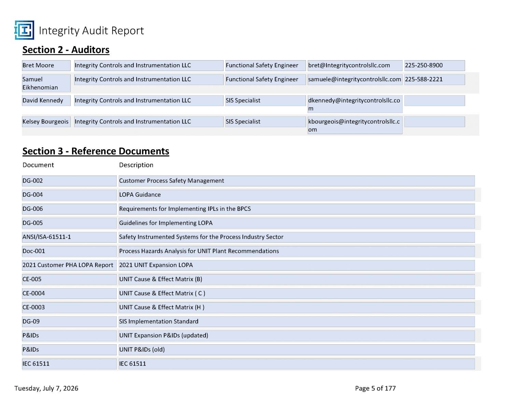This screenshot has width=532, height=410.
Task: Select the ANSI/ISA-61511-1 document field
Action: pyautogui.click(x=69, y=237)
